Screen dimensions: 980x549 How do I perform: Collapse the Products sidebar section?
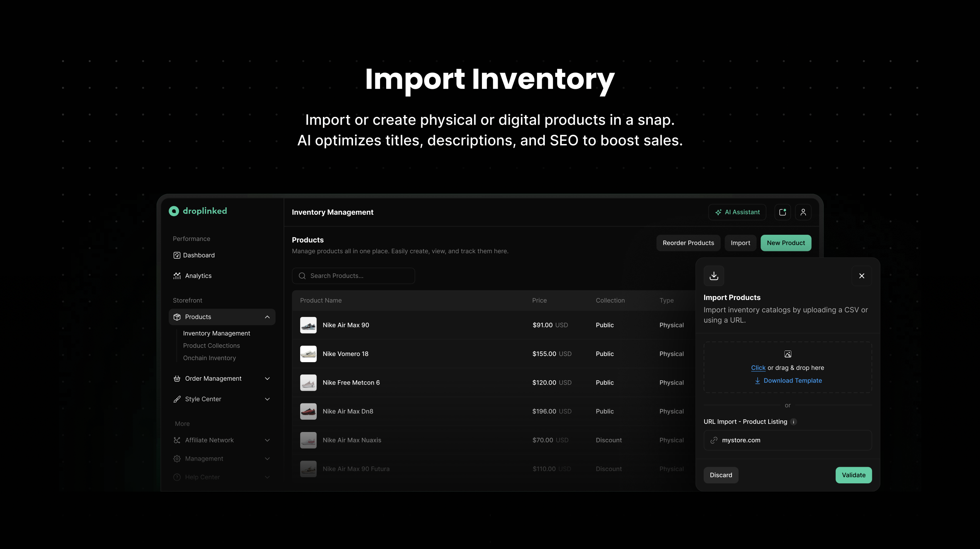click(x=267, y=317)
